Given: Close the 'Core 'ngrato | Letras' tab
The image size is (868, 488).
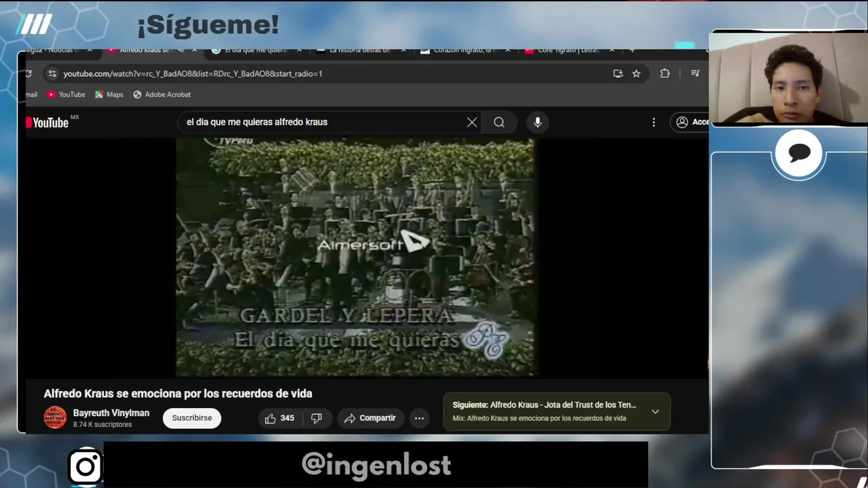Looking at the screenshot, I should 612,50.
